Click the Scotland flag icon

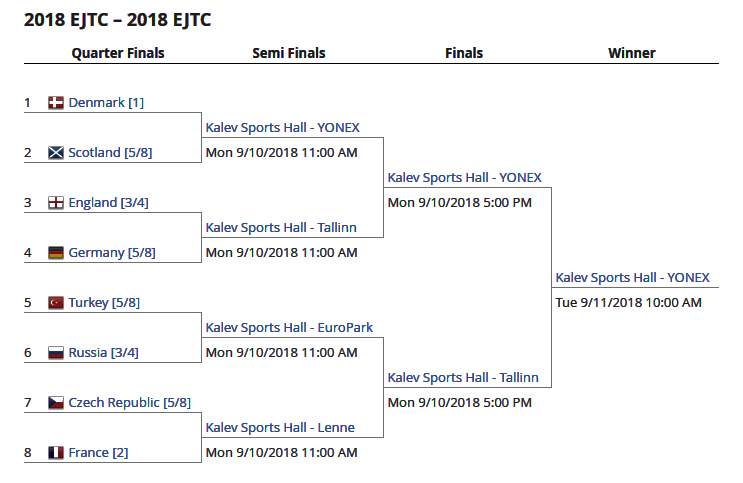point(56,153)
